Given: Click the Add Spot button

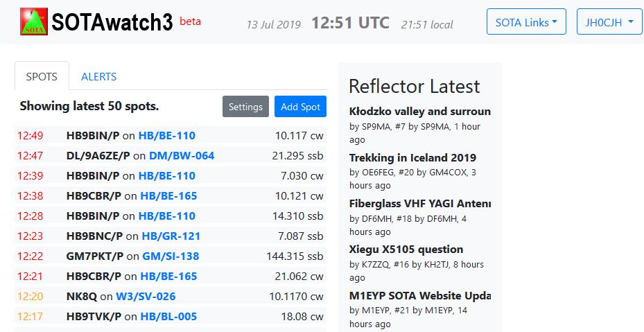Looking at the screenshot, I should (300, 107).
